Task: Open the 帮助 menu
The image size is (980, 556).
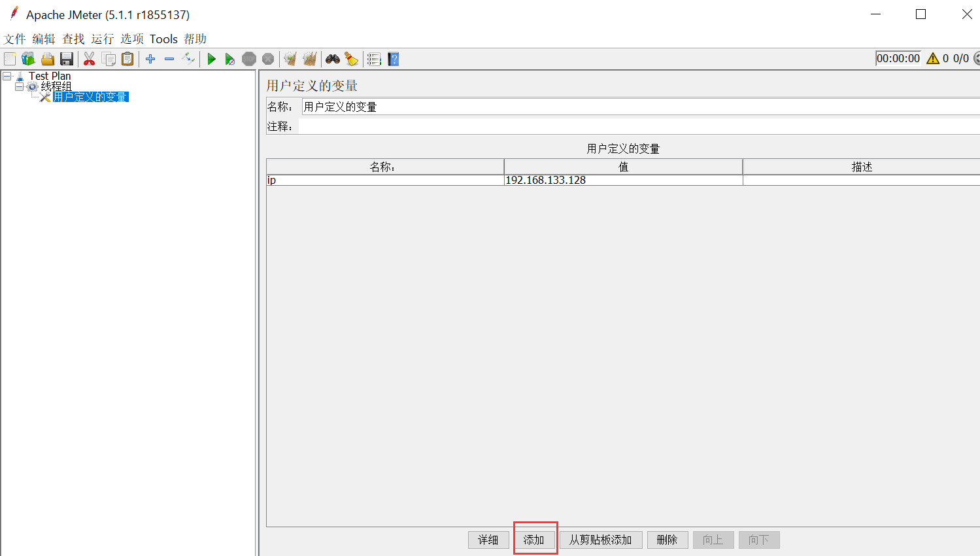Action: click(x=195, y=39)
